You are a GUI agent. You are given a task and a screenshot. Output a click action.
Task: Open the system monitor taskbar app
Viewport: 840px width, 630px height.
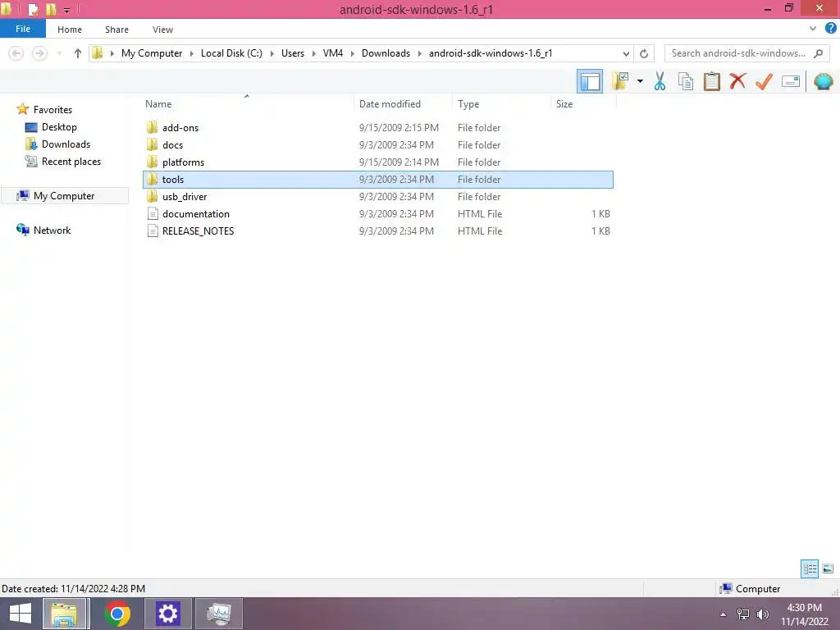pyautogui.click(x=218, y=614)
